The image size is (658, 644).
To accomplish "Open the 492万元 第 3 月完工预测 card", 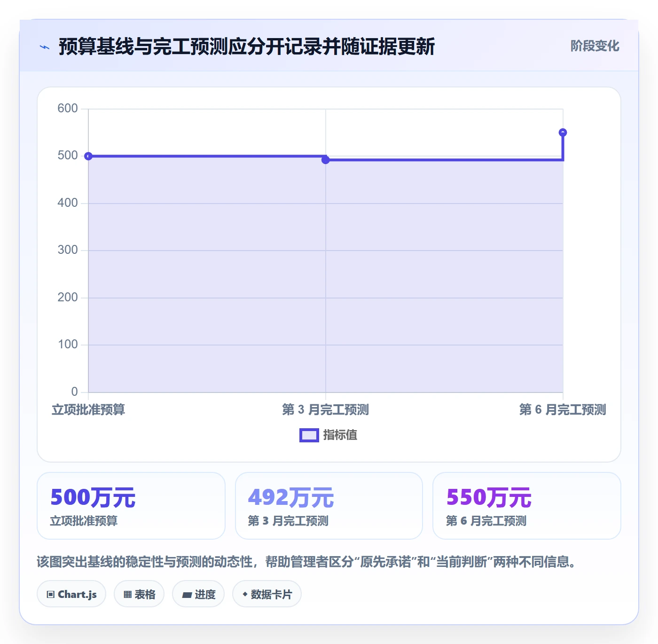I will point(329,506).
